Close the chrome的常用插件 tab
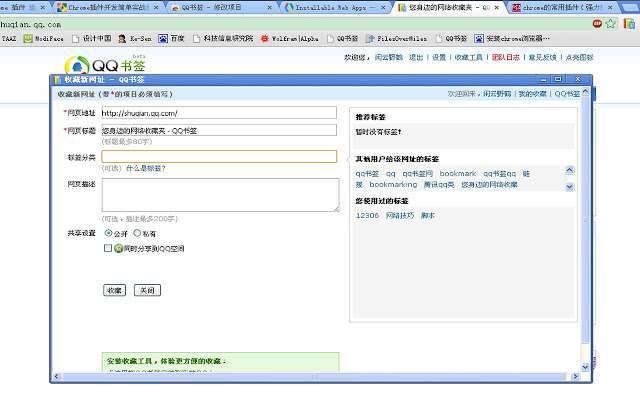640x400 pixels. click(x=610, y=7)
